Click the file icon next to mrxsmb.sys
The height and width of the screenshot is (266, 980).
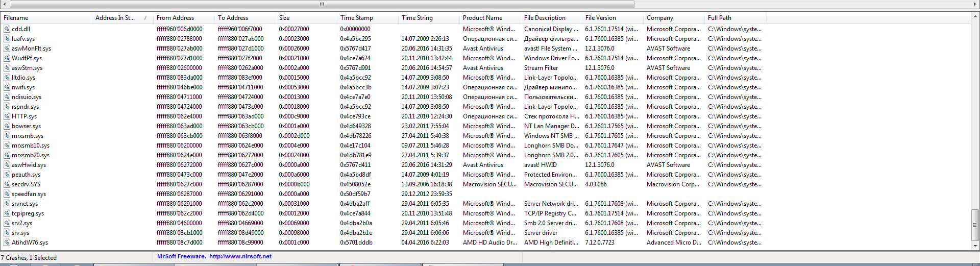[7, 136]
